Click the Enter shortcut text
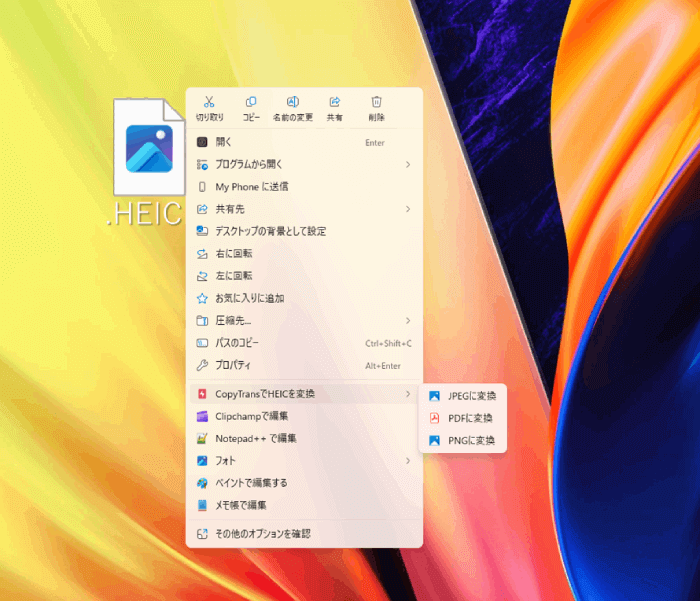Viewport: 700px width, 601px height. point(375,143)
